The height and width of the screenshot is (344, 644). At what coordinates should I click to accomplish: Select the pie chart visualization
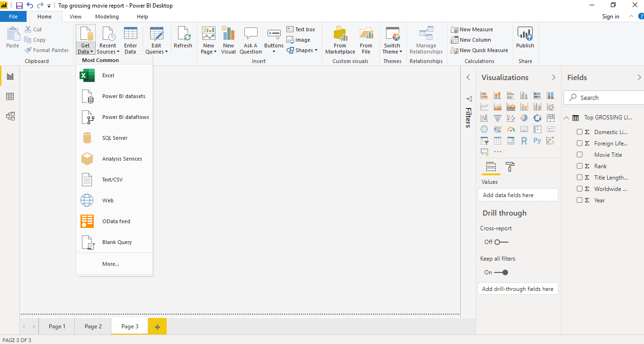point(524,118)
